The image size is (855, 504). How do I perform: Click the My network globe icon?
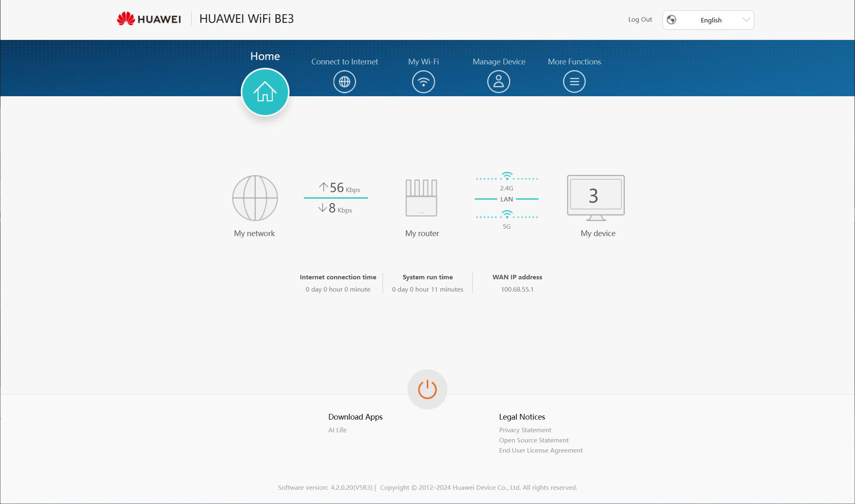tap(255, 198)
